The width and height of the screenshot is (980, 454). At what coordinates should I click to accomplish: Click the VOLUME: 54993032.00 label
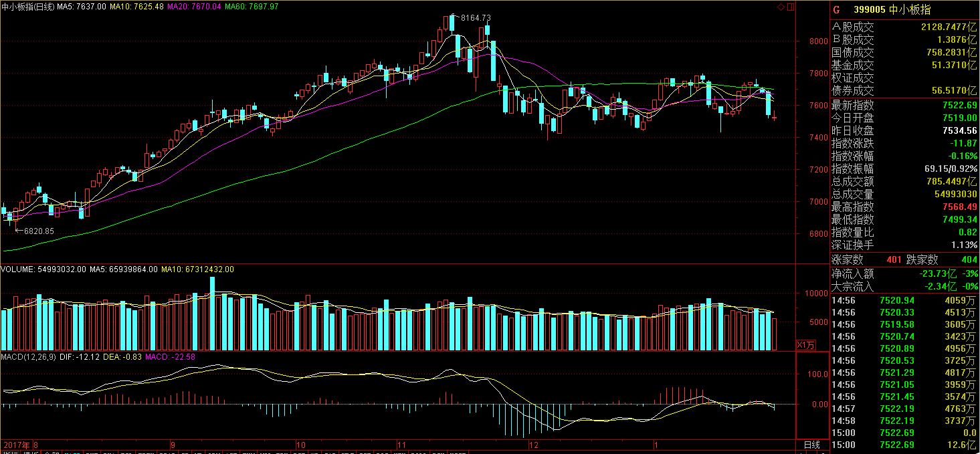pyautogui.click(x=43, y=269)
